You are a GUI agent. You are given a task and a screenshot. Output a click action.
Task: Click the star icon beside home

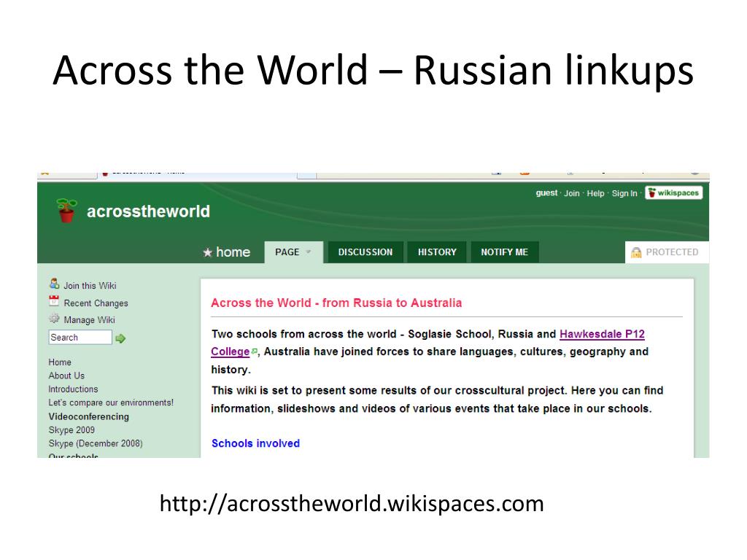click(207, 252)
